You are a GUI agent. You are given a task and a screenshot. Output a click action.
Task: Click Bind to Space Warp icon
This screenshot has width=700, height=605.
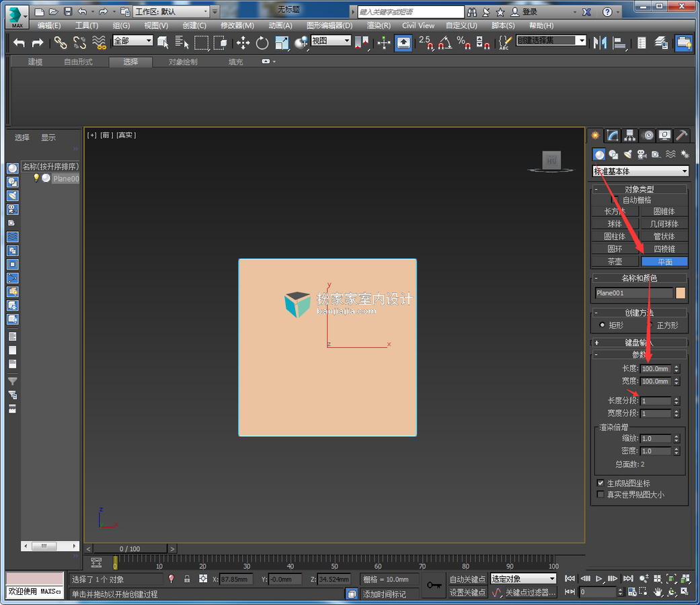point(99,43)
